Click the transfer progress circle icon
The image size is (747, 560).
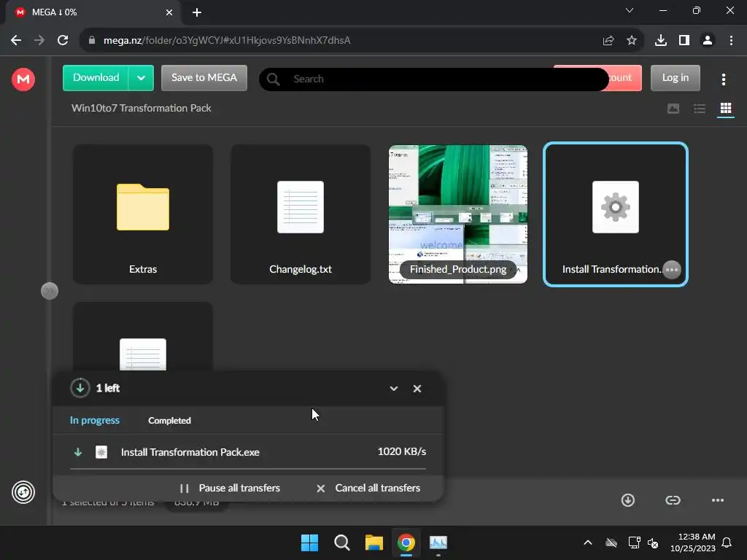pyautogui.click(x=80, y=388)
